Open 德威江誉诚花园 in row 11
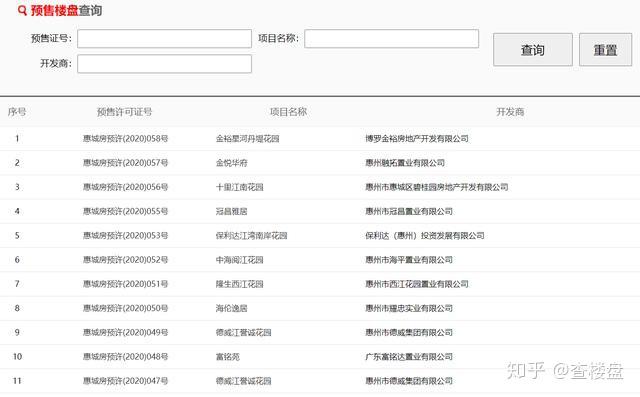640x397 pixels. (x=244, y=381)
